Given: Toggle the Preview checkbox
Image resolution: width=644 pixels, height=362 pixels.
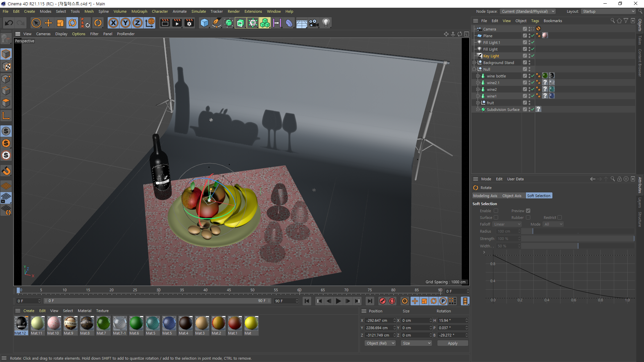Looking at the screenshot, I should click(528, 211).
